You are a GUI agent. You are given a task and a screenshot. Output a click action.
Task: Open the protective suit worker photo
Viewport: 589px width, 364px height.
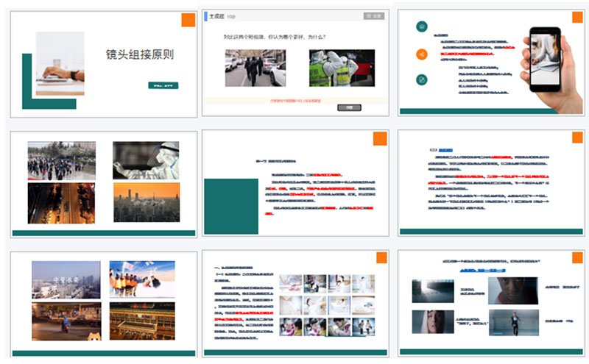pos(146,160)
